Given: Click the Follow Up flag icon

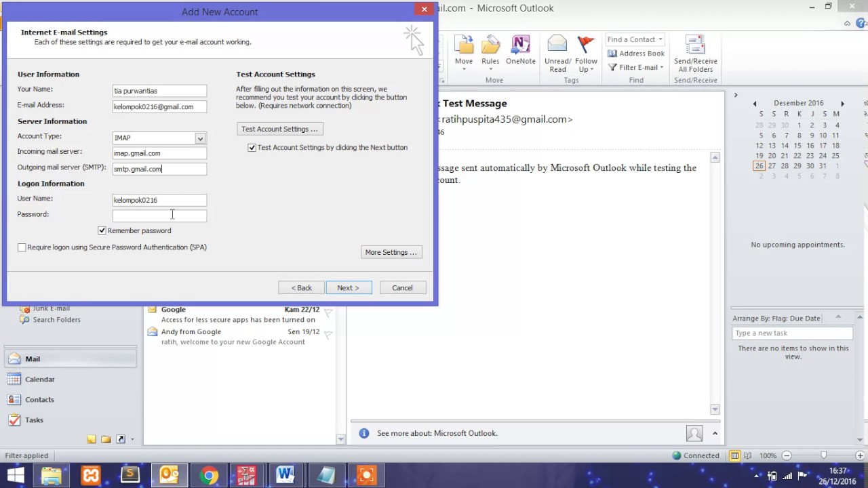Looking at the screenshot, I should click(586, 45).
